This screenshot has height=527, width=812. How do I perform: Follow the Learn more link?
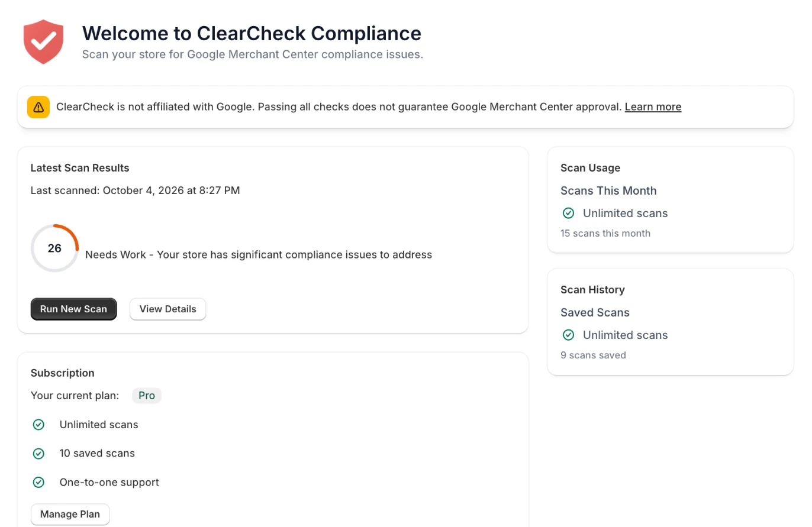coord(653,107)
